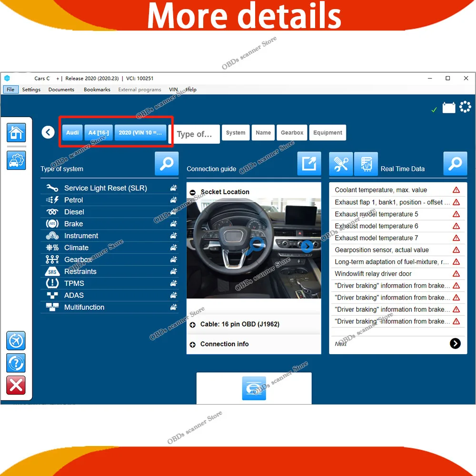Open the vehicle diagnostics icon in sidebar

16,160
